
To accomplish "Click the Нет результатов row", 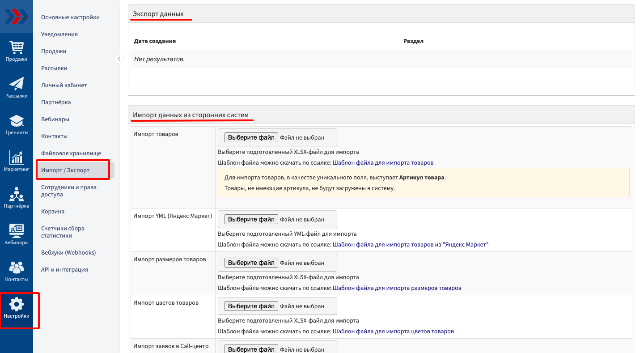I will pos(381,59).
